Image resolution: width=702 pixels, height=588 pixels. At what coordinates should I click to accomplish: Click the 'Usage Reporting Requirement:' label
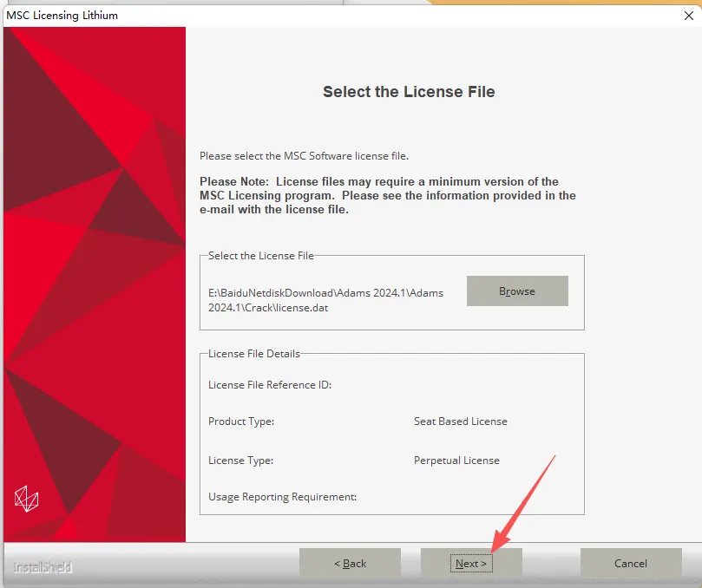pos(282,497)
